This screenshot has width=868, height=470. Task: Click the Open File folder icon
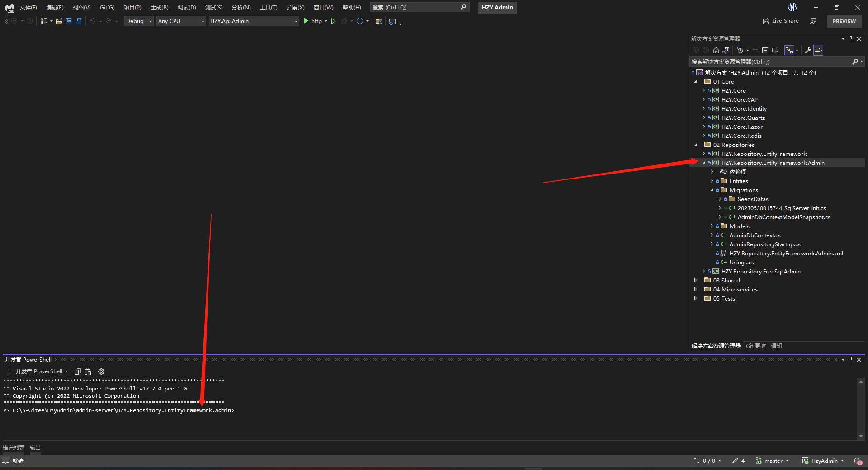59,21
